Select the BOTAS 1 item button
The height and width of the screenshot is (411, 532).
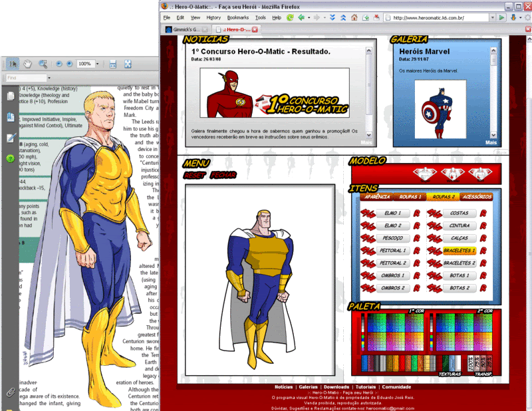460,275
